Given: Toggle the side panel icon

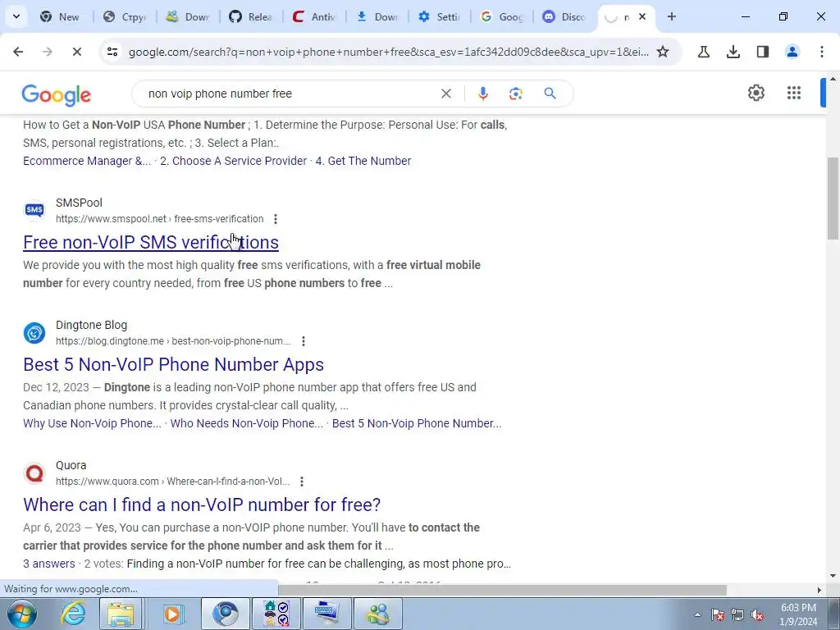Looking at the screenshot, I should [763, 52].
